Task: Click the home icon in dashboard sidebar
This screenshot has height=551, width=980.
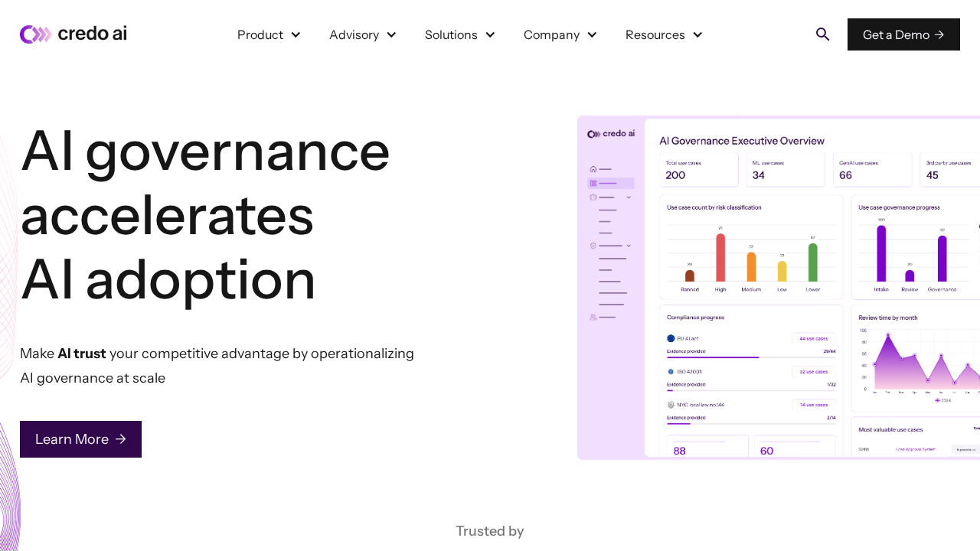Action: pyautogui.click(x=593, y=169)
